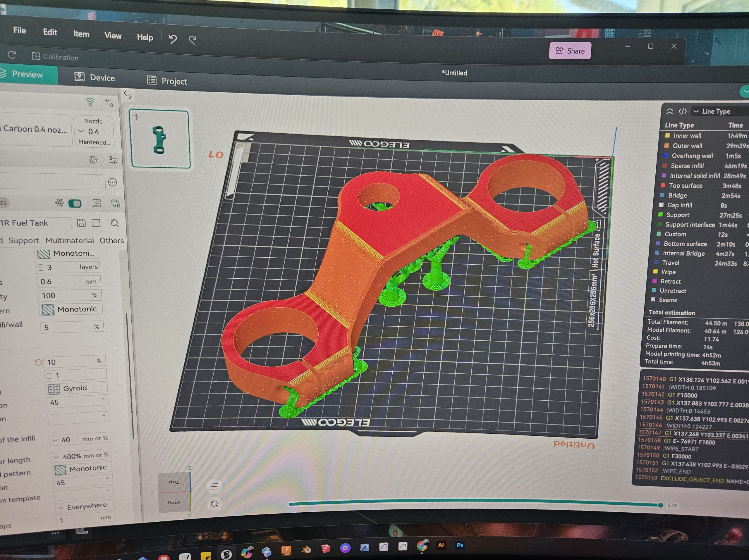Click the redo arrow icon
The height and width of the screenshot is (560, 749).
pos(193,40)
